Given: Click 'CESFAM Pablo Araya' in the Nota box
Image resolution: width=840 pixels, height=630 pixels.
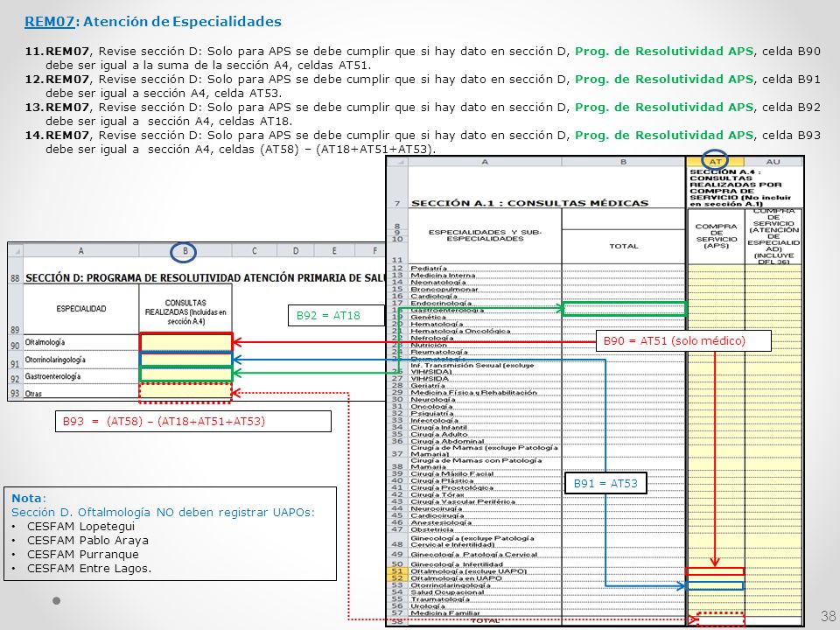Looking at the screenshot, I should [87, 540].
